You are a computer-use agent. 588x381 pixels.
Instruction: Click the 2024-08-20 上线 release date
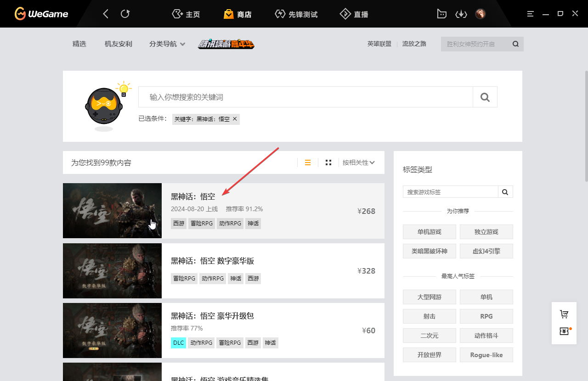coord(194,209)
